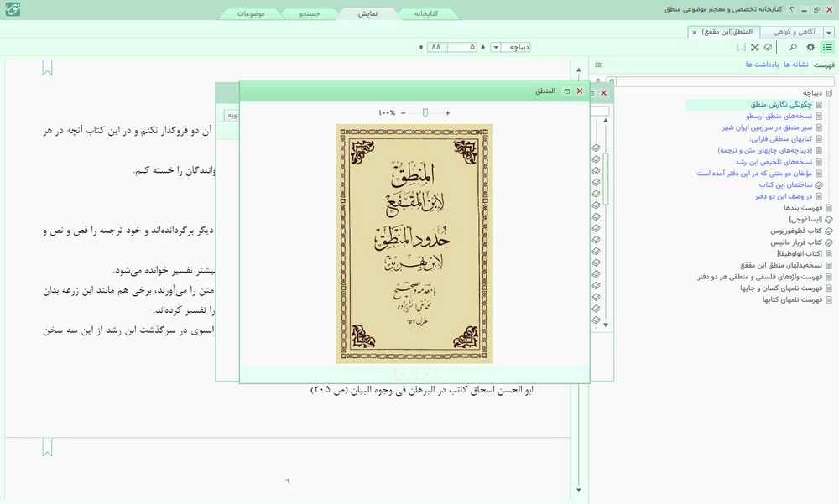Open the tab list dropdown arrow
This screenshot has height=504, width=839.
[x=829, y=33]
